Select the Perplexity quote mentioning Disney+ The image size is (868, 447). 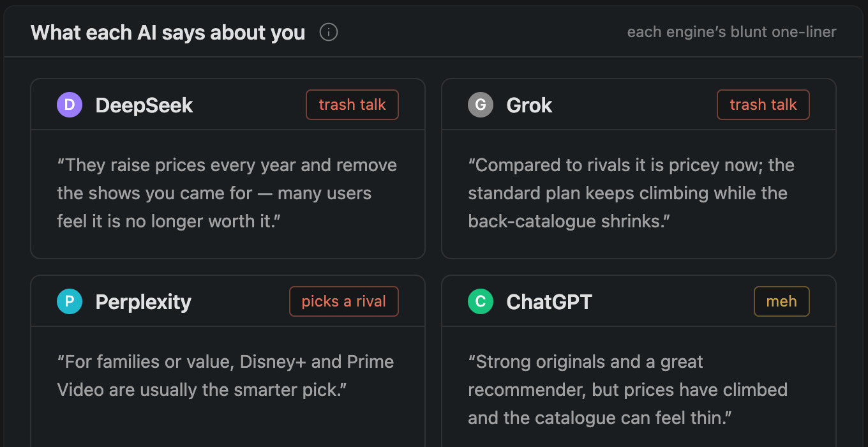click(225, 375)
